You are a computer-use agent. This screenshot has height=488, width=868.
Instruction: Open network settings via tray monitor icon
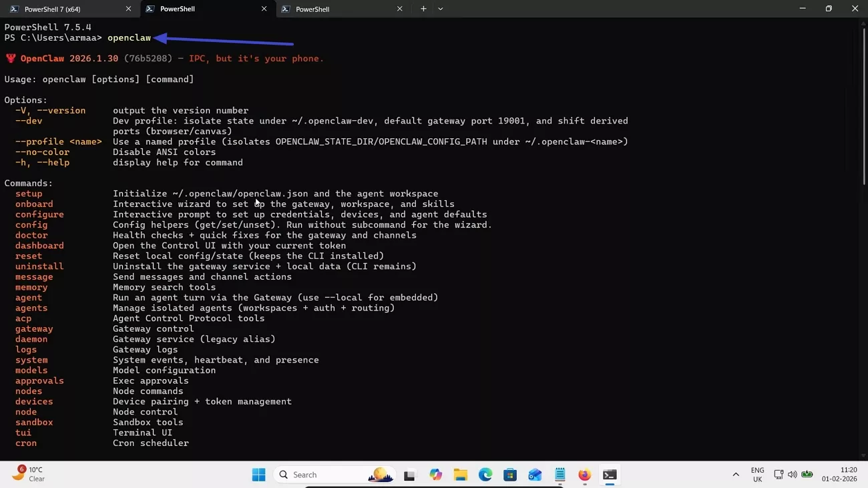click(779, 475)
